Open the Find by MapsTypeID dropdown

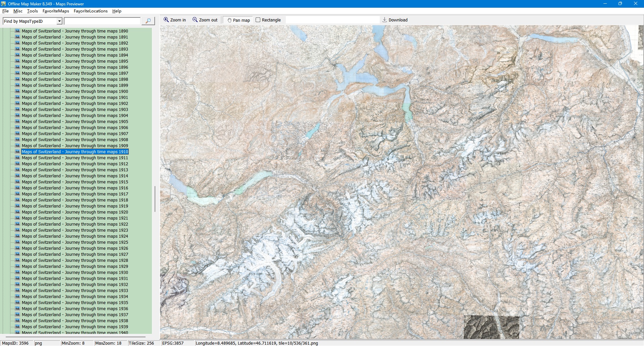tap(59, 21)
